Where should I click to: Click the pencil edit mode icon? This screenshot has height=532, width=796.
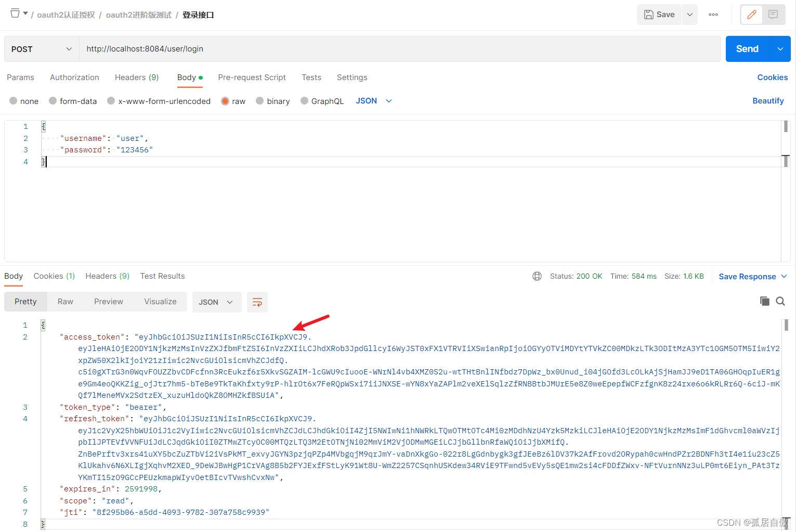(751, 15)
